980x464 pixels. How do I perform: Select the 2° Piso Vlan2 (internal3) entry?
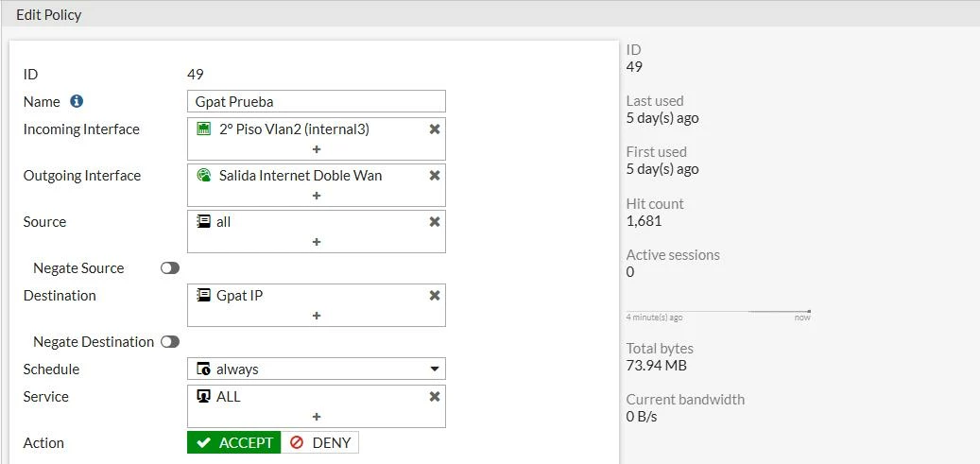click(x=294, y=129)
